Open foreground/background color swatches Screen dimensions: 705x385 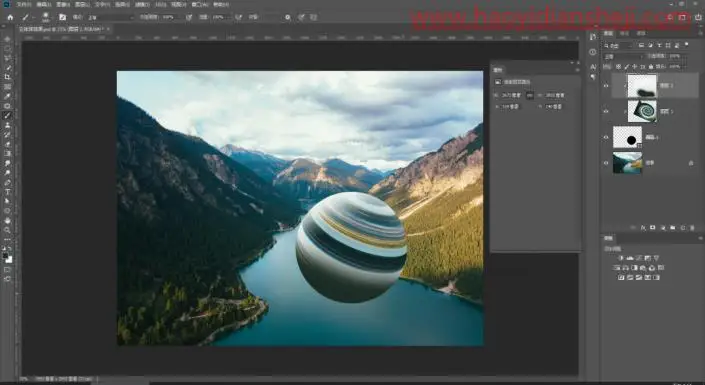(8, 259)
